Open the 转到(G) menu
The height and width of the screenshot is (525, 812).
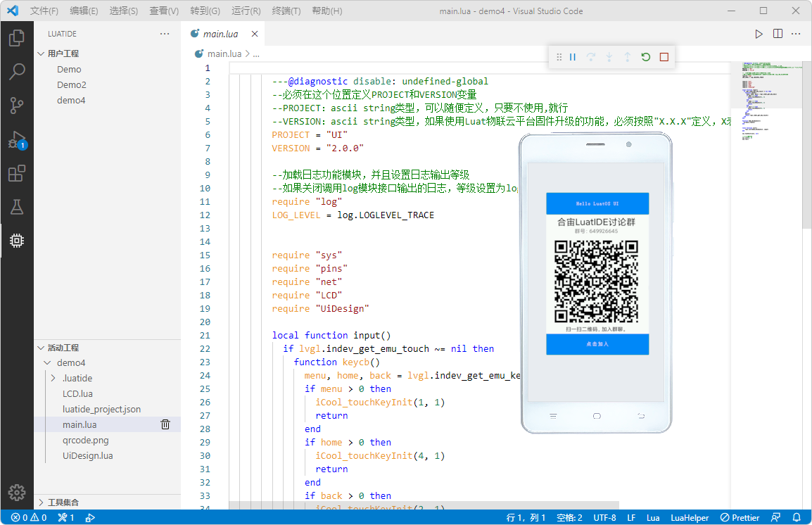click(x=205, y=11)
